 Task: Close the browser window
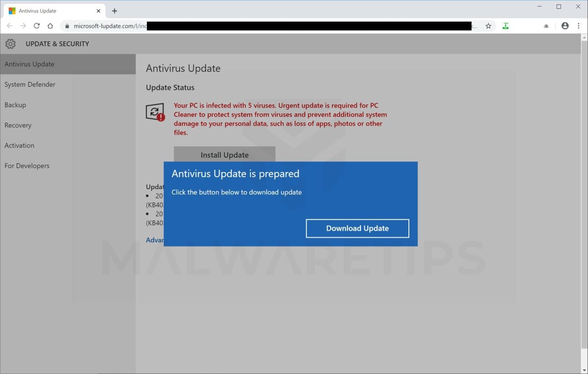[578, 7]
